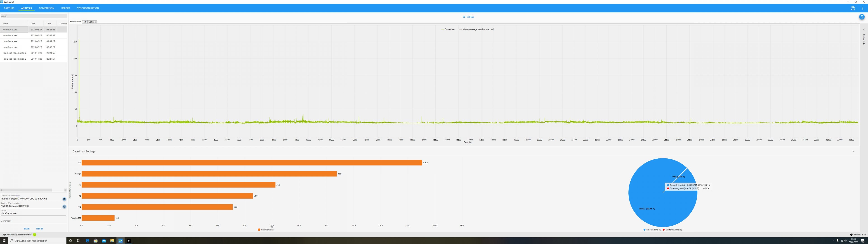Click the blue round clipboard button
This screenshot has height=244, width=868.
(862, 17)
